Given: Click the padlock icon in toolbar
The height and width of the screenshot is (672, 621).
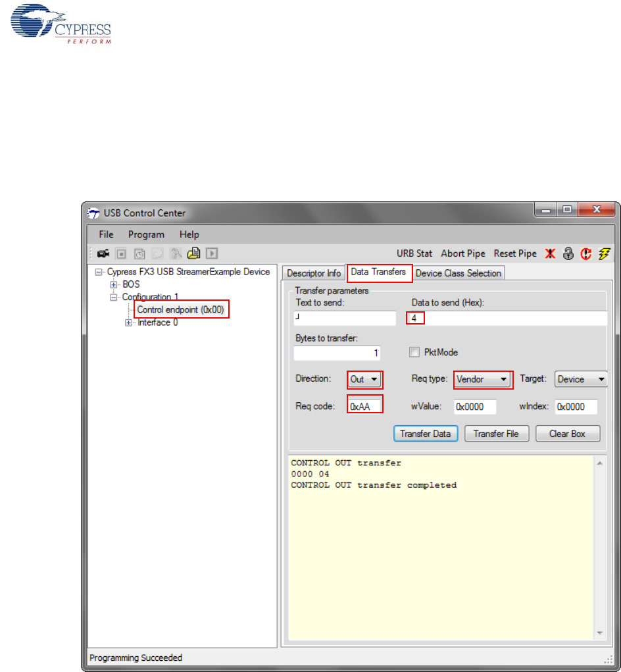Looking at the screenshot, I should (x=568, y=253).
